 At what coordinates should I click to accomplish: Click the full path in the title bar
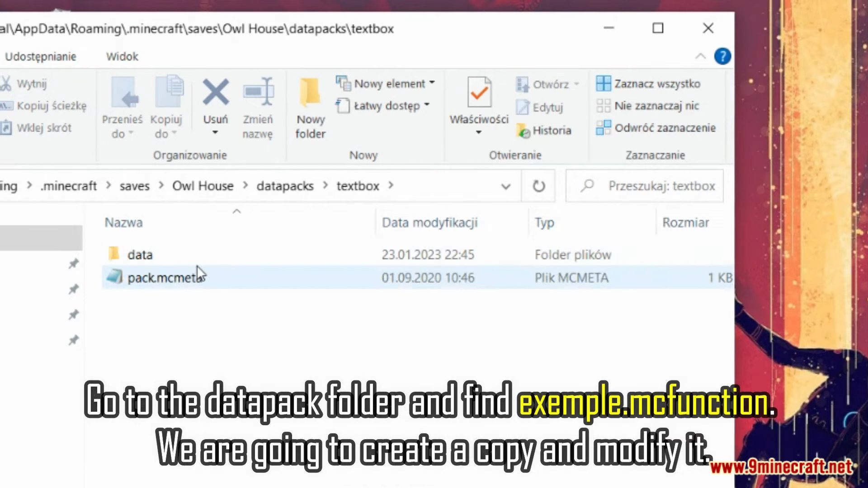coord(197,28)
